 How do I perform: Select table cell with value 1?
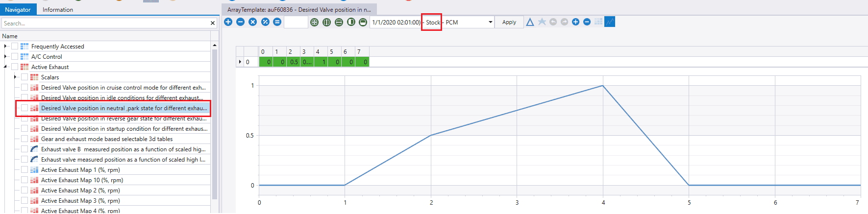(x=321, y=62)
